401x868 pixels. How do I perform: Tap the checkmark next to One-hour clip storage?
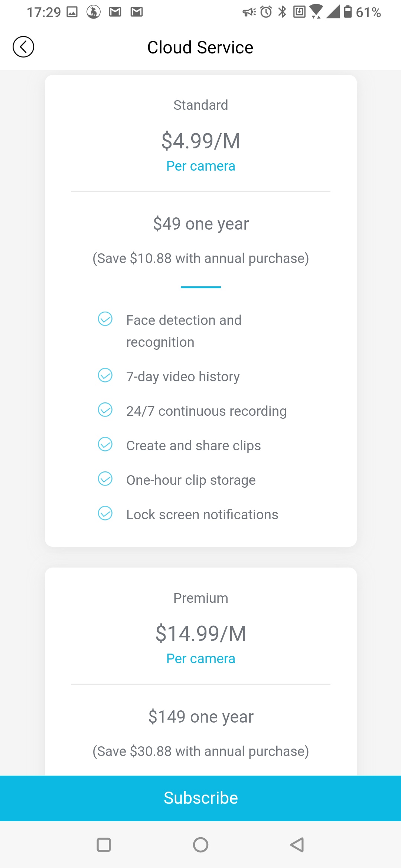(x=105, y=479)
